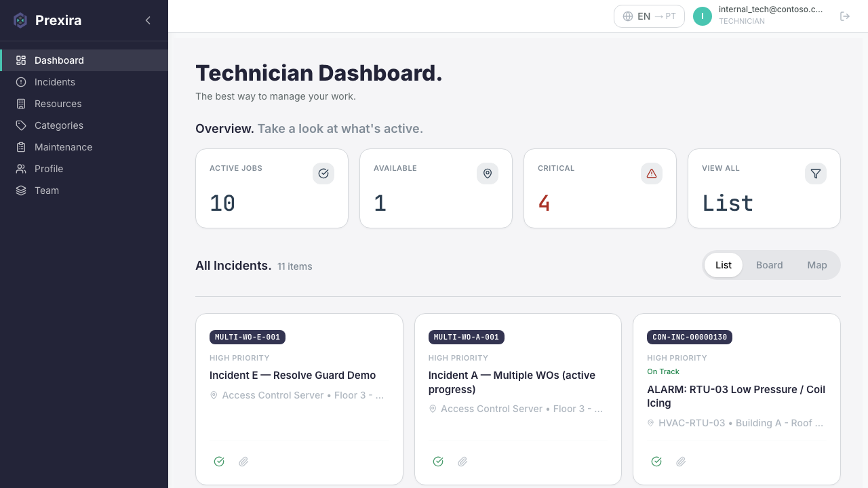Click the user avatar circle with the letter I
The height and width of the screenshot is (488, 868).
click(x=703, y=16)
